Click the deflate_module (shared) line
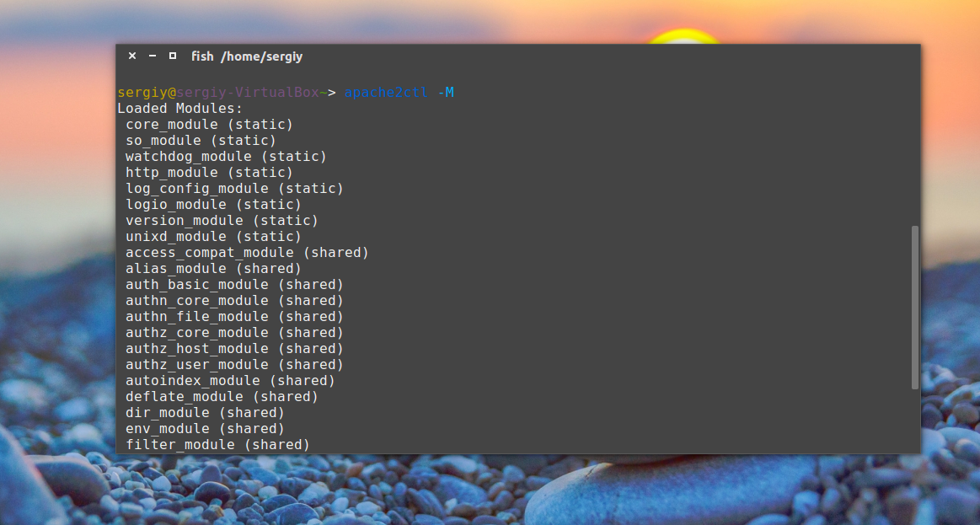This screenshot has width=980, height=525. point(222,396)
